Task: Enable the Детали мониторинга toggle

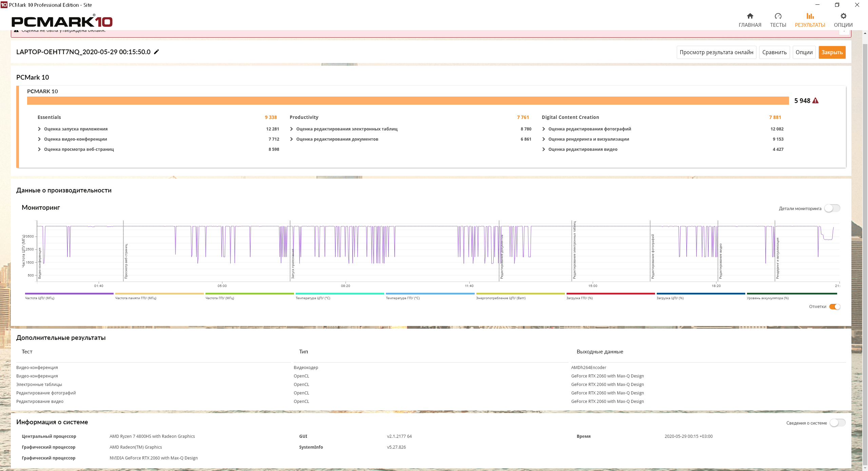Action: [832, 208]
